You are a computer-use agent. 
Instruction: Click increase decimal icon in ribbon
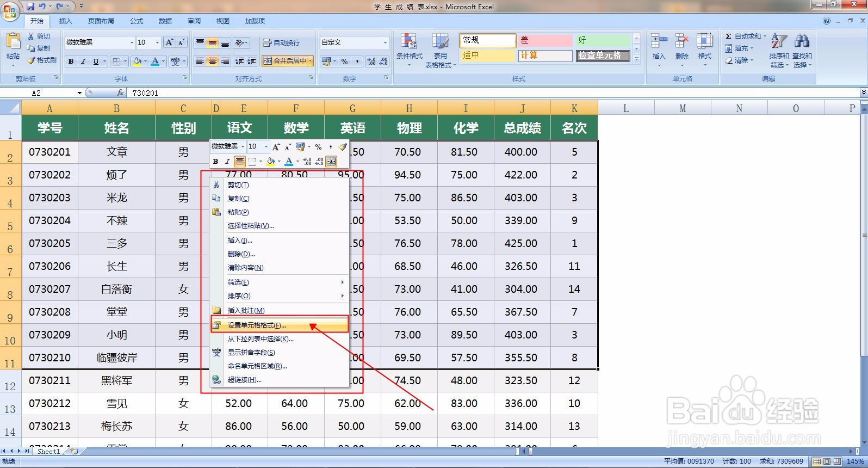pos(371,61)
